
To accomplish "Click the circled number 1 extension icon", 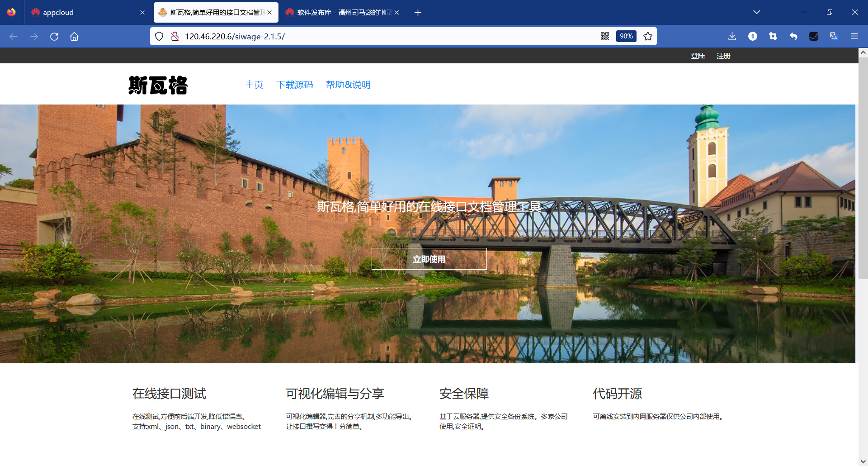I will click(x=752, y=36).
